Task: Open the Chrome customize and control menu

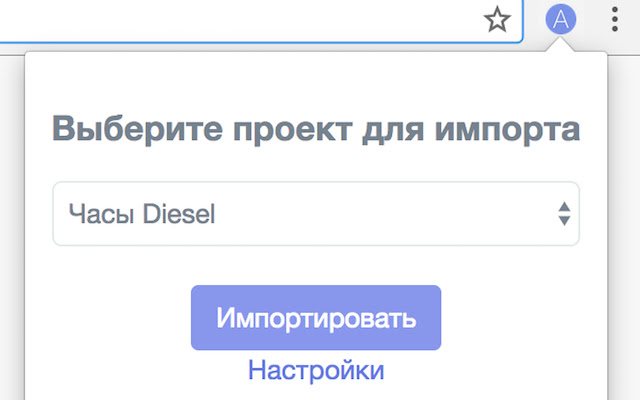Action: (614, 19)
